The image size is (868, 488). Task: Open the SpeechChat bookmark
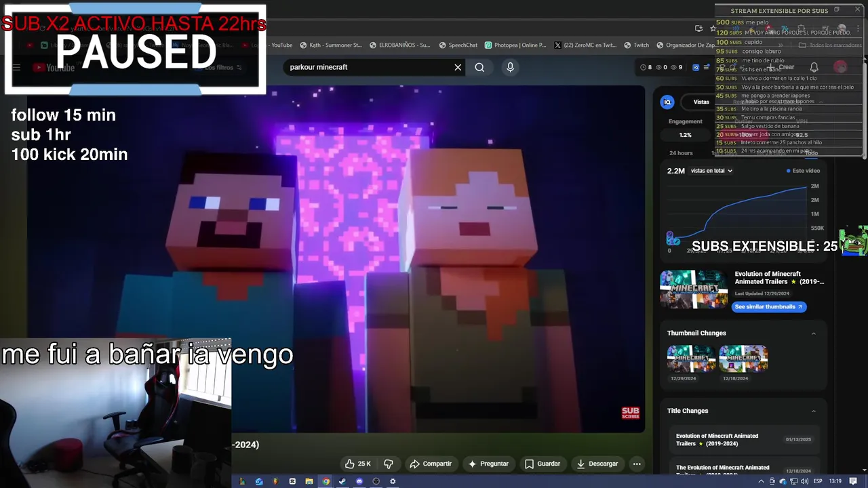tap(458, 45)
